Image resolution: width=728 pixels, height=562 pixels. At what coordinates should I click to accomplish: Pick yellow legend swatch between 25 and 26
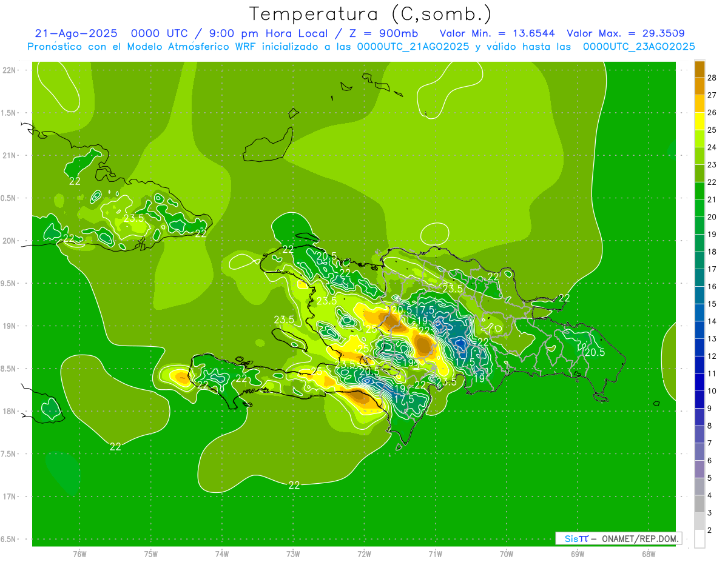(x=699, y=121)
